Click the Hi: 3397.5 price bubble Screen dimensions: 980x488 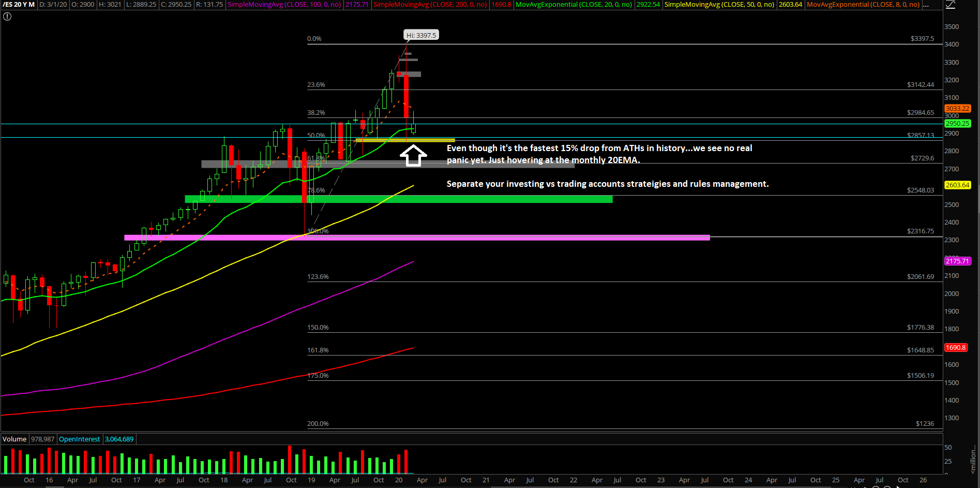click(421, 35)
